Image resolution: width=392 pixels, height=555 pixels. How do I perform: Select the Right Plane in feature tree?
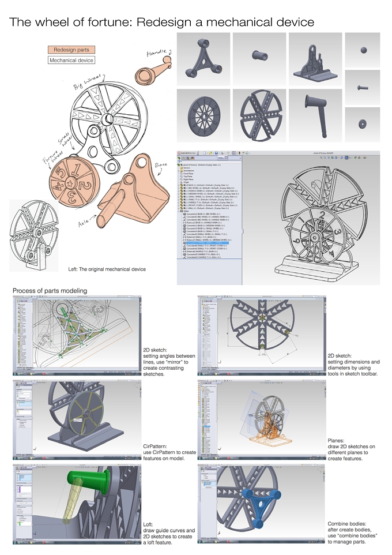click(188, 179)
